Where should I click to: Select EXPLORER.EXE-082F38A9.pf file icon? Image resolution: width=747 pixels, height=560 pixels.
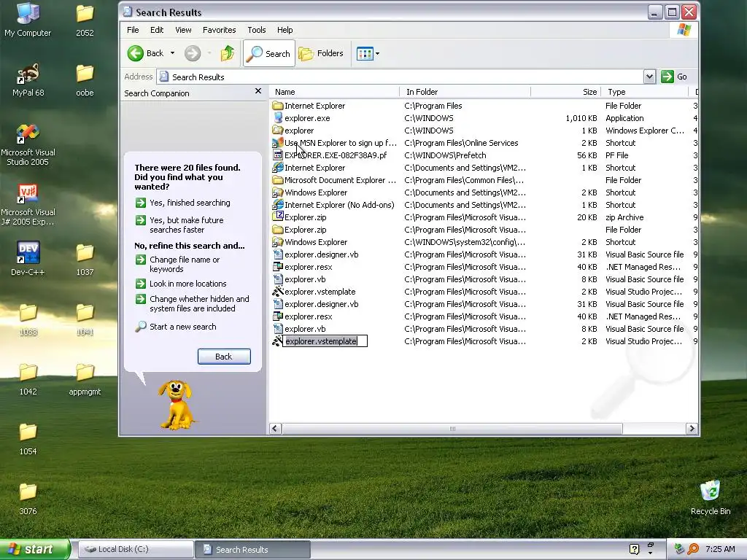278,155
